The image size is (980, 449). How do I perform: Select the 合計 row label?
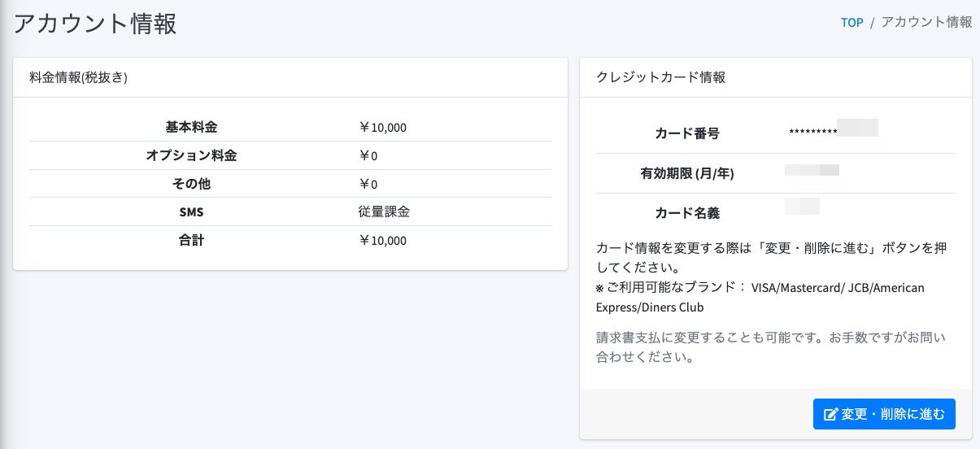point(191,240)
